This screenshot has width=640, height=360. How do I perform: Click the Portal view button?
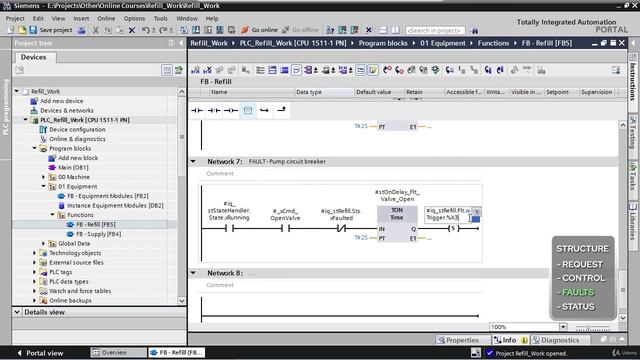pos(40,353)
